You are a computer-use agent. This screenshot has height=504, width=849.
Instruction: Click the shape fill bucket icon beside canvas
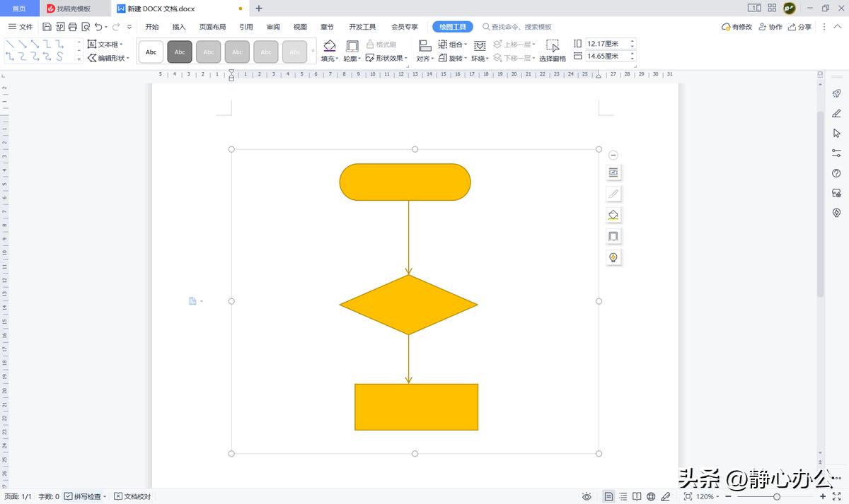pyautogui.click(x=613, y=215)
